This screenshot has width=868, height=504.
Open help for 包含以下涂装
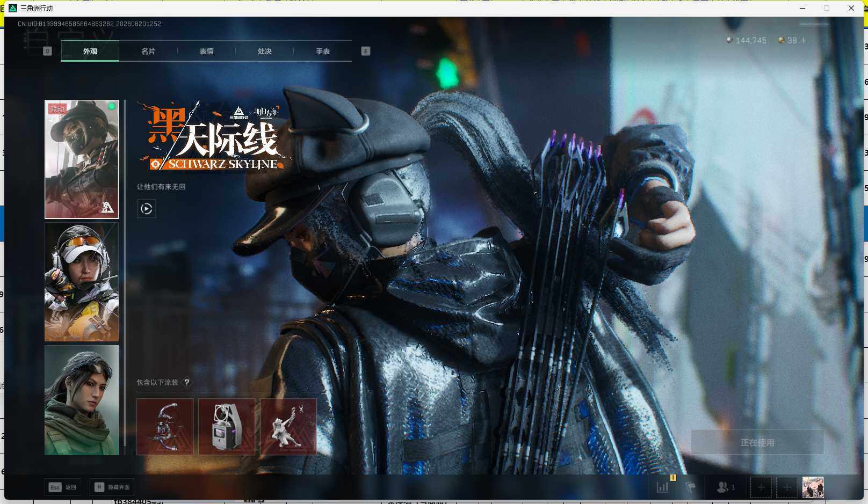[x=186, y=382]
